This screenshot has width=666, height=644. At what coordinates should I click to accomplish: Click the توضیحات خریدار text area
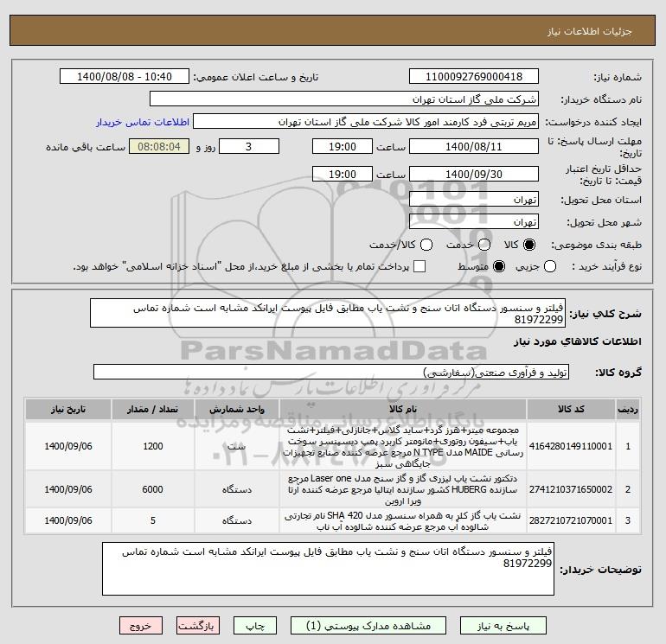[328, 569]
